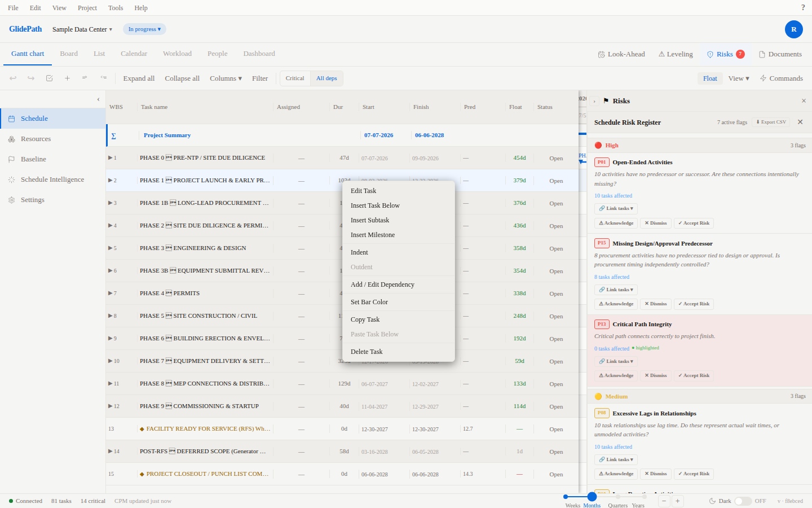Close the Risks panel with the small X
The height and width of the screenshot is (508, 812).
pos(804,101)
